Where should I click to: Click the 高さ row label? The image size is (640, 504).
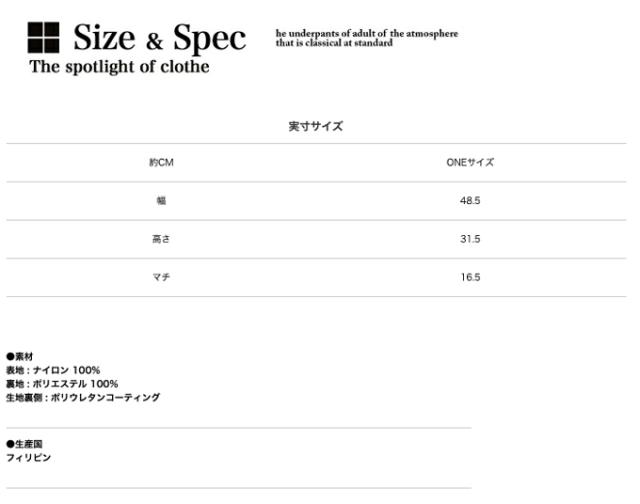click(161, 239)
